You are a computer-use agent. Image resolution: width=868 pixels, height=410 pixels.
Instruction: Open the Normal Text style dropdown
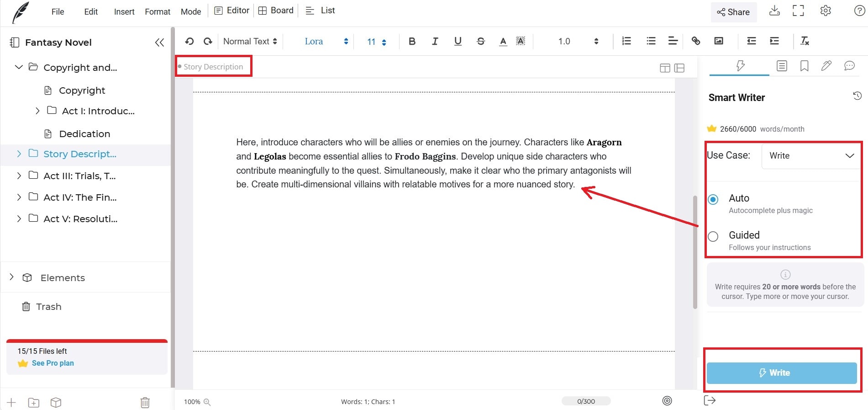(250, 41)
